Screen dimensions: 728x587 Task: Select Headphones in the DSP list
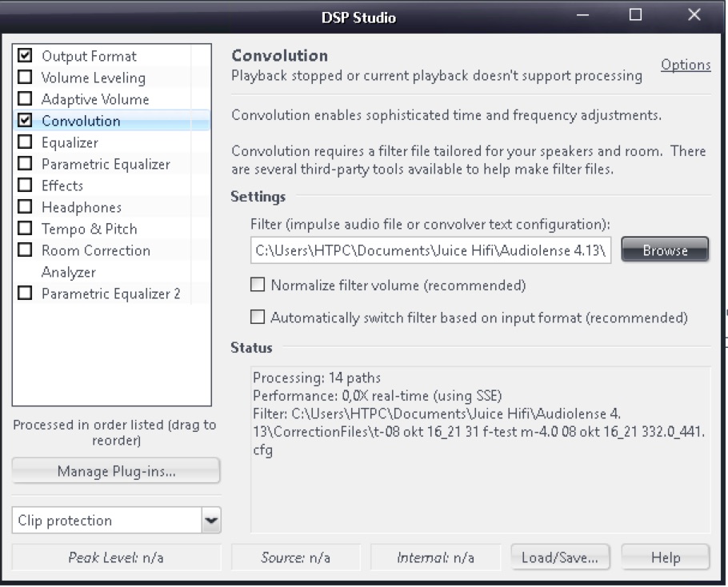[82, 207]
